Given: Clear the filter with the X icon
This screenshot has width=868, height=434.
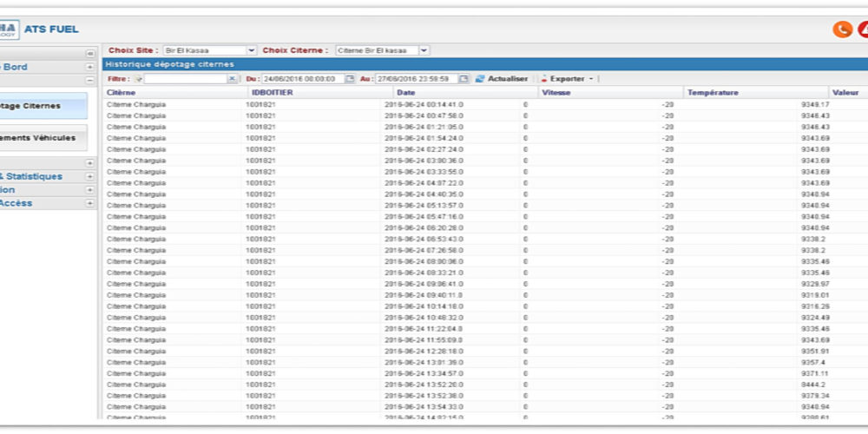Looking at the screenshot, I should pos(232,79).
